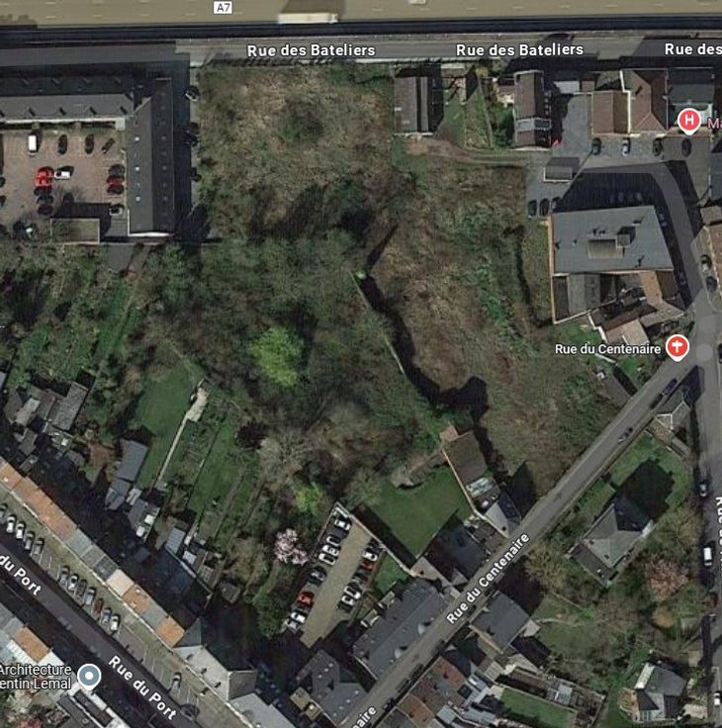Click the A7 highway shield marker
The image size is (722, 728).
(x=223, y=7)
